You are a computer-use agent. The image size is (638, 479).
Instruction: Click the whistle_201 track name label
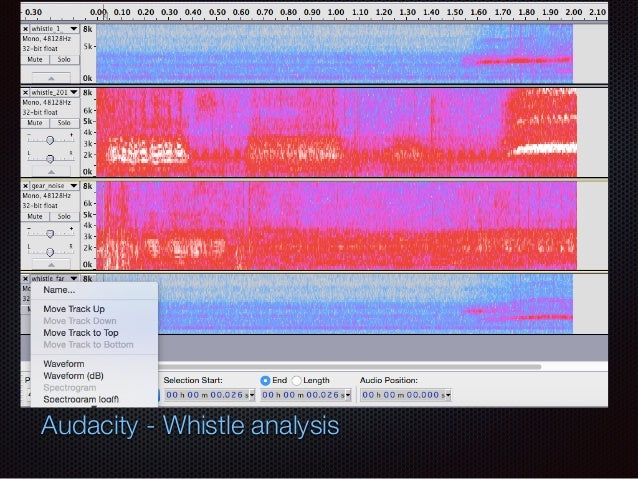(49, 92)
